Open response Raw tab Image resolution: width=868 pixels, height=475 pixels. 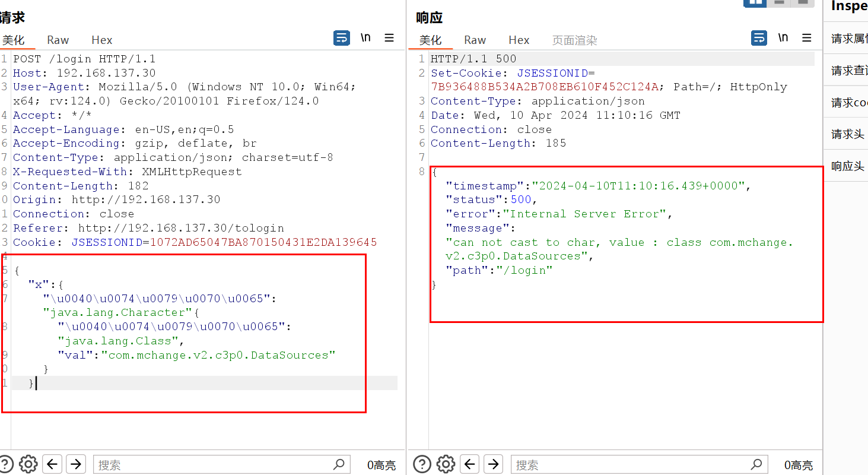[475, 40]
